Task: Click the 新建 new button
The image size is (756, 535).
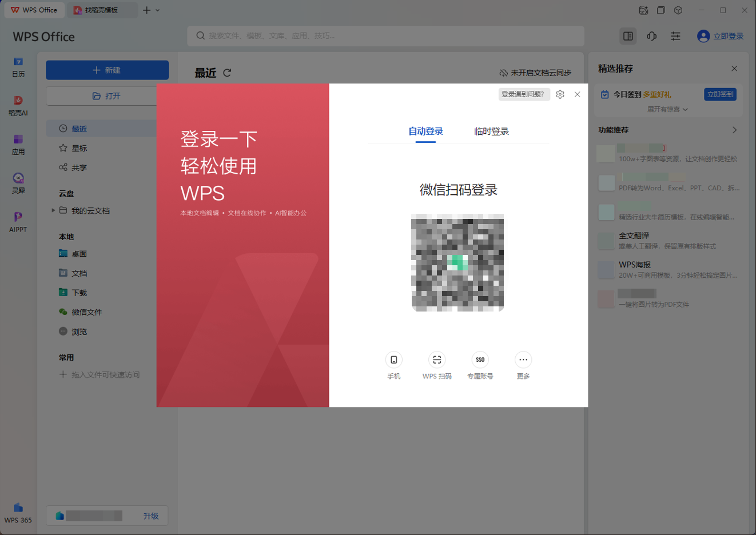Action: pyautogui.click(x=107, y=70)
